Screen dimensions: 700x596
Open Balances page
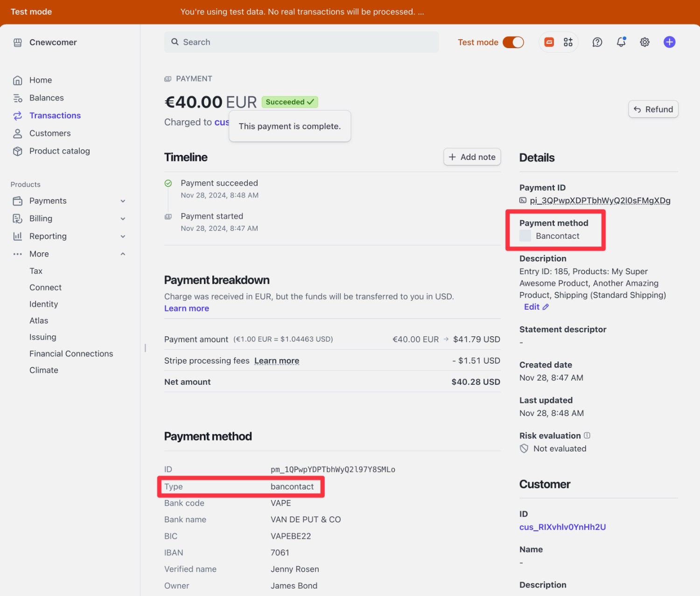tap(47, 98)
